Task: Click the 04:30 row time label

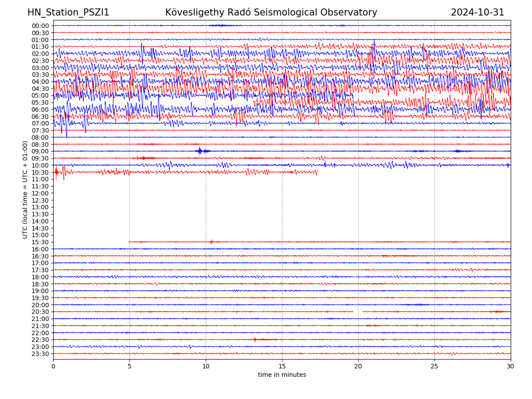Action: tap(40, 89)
